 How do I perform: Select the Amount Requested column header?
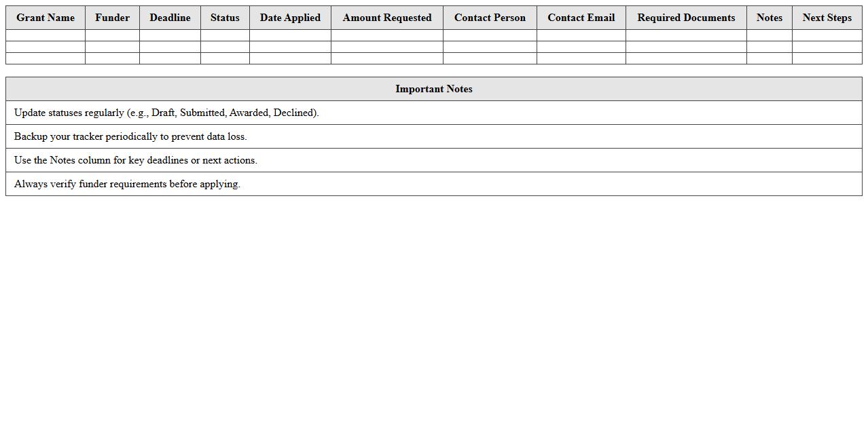pyautogui.click(x=386, y=18)
